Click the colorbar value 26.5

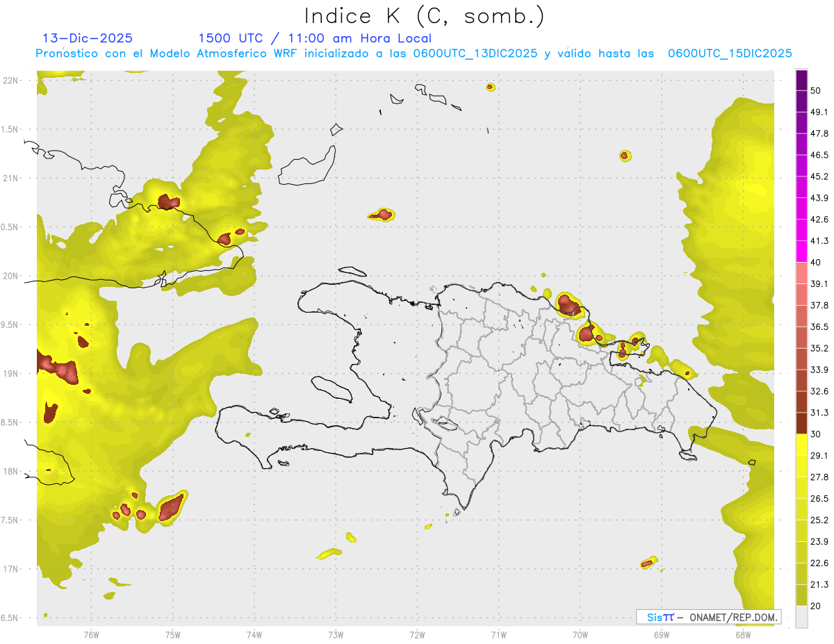tap(819, 499)
